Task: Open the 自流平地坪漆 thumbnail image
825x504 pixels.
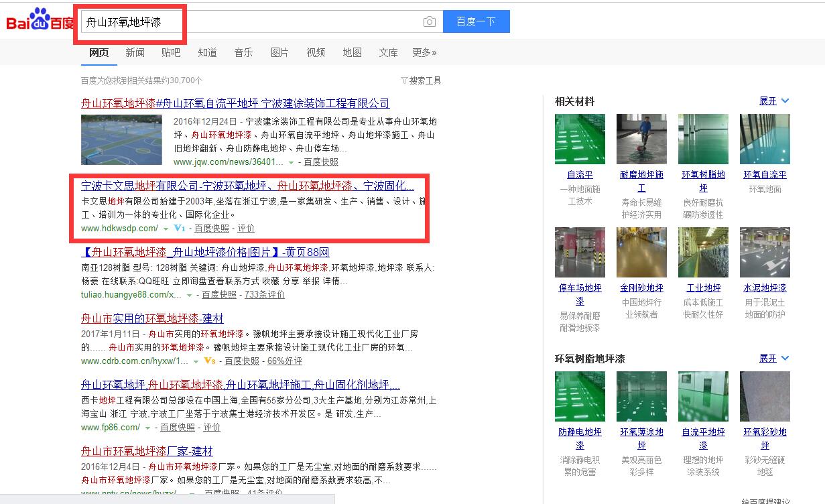Action: 703,396
